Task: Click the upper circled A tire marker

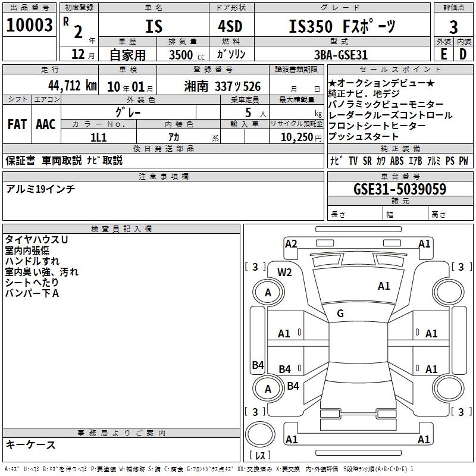Action: point(268,292)
